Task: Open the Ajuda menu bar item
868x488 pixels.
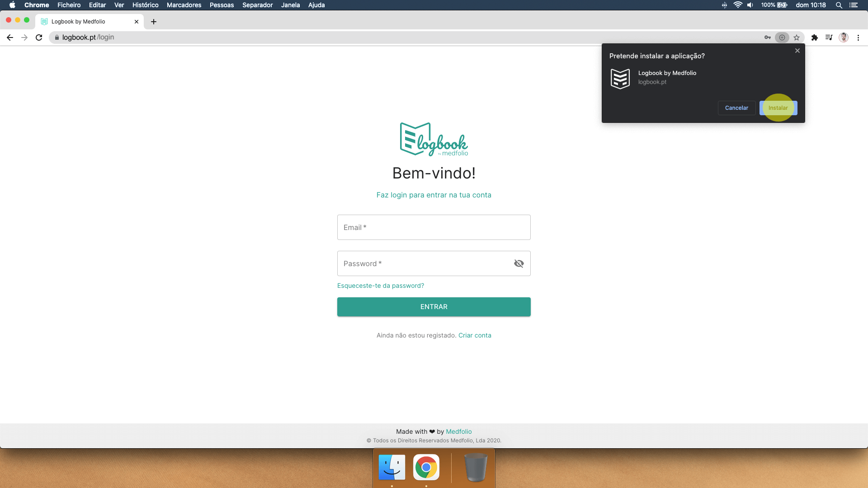Action: [x=316, y=5]
